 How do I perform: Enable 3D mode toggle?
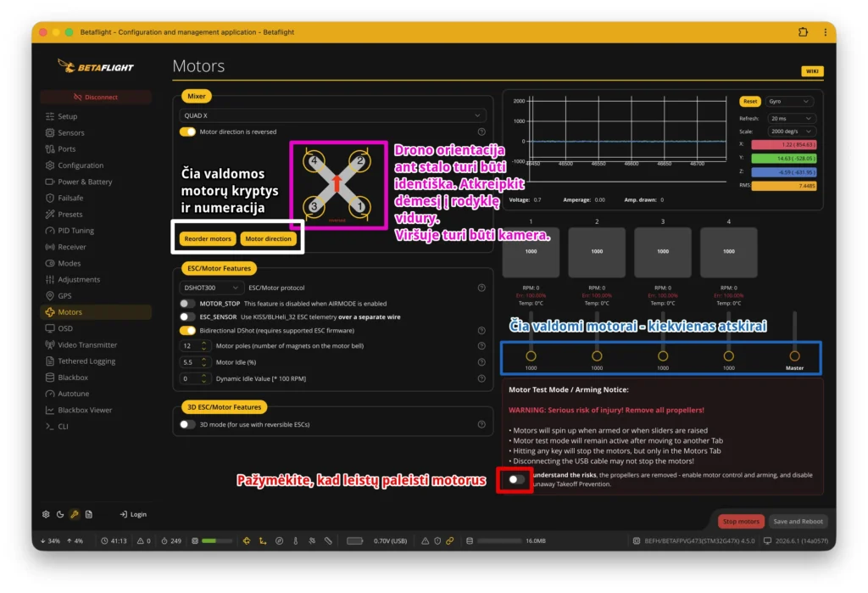pyautogui.click(x=187, y=424)
